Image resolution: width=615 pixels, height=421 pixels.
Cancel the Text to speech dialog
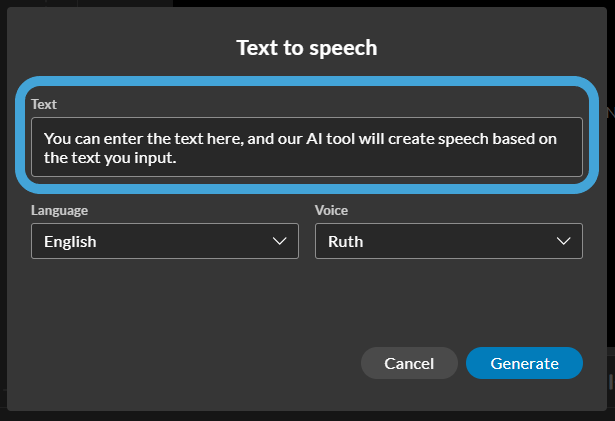[x=409, y=363]
